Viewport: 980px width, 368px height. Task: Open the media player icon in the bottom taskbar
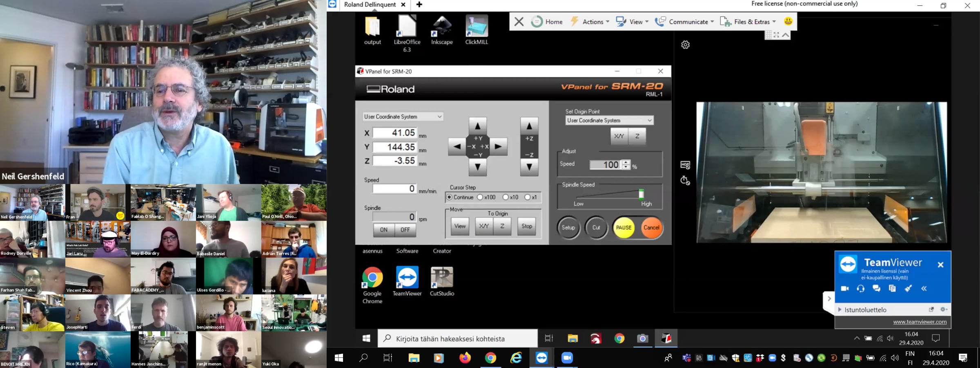(x=439, y=358)
